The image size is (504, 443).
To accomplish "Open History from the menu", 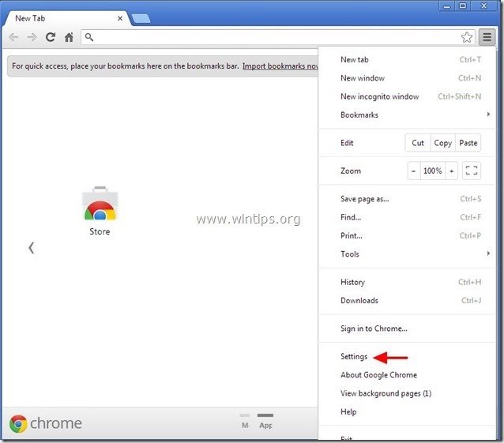I will click(407, 282).
